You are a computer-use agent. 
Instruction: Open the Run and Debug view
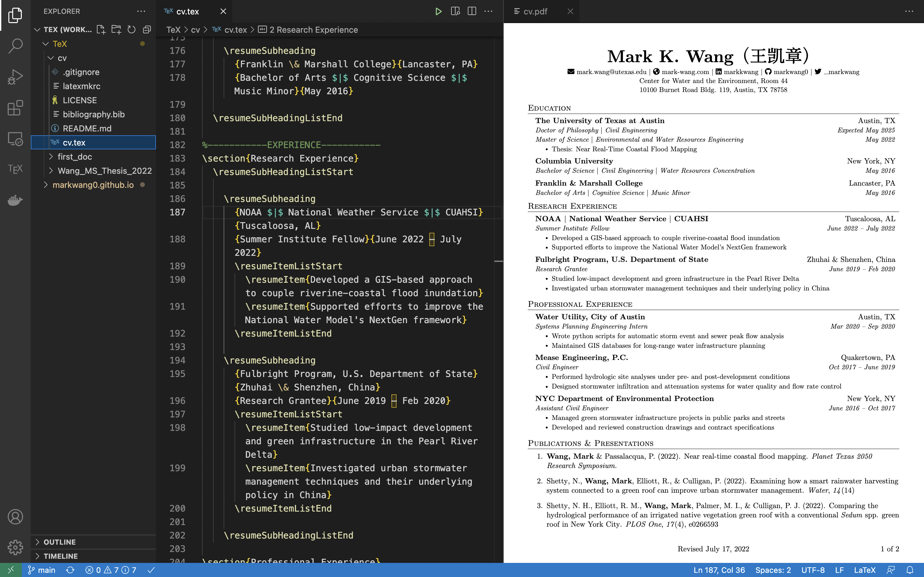point(15,76)
